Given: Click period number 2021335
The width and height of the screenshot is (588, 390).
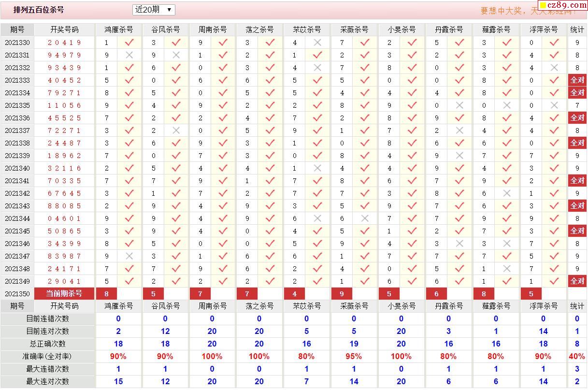Looking at the screenshot, I should click(17, 105).
